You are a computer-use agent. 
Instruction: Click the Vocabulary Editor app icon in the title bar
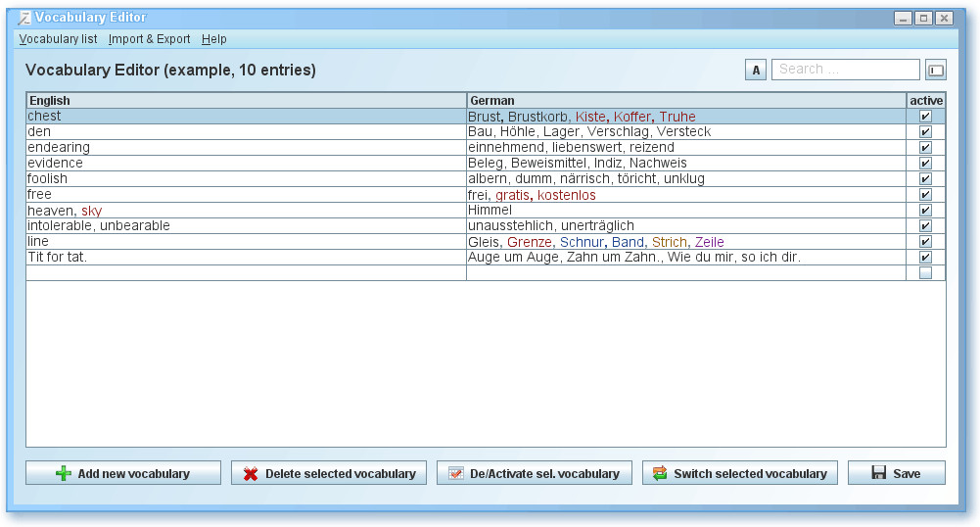(x=24, y=19)
